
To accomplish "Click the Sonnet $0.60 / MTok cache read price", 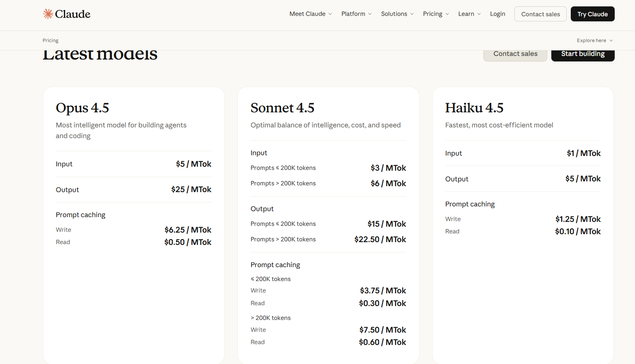I will (x=383, y=342).
